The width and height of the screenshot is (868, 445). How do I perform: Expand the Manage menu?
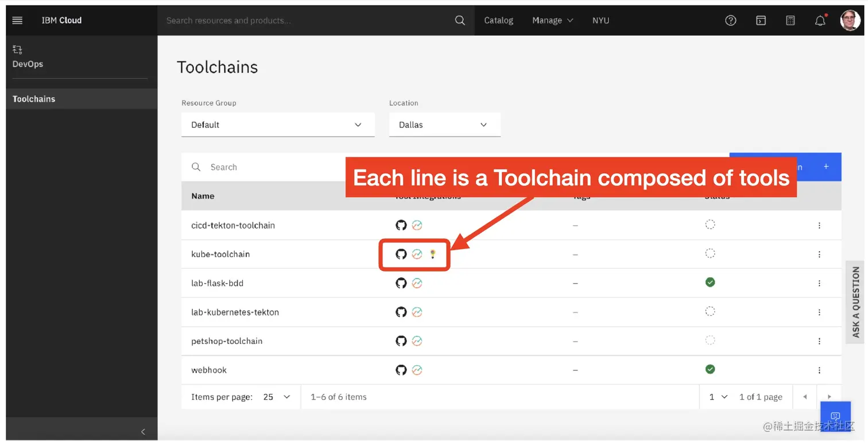552,20
